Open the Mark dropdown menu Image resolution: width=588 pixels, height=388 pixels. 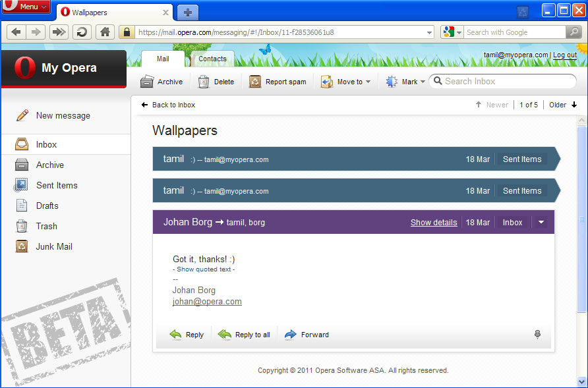(423, 82)
